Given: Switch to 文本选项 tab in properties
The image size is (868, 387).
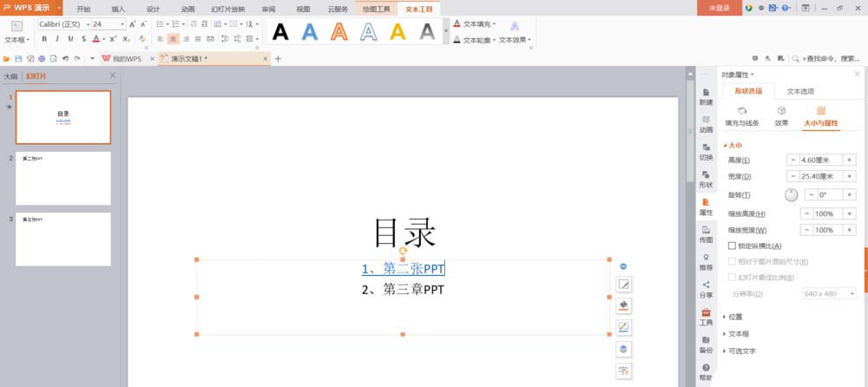Looking at the screenshot, I should tap(800, 91).
